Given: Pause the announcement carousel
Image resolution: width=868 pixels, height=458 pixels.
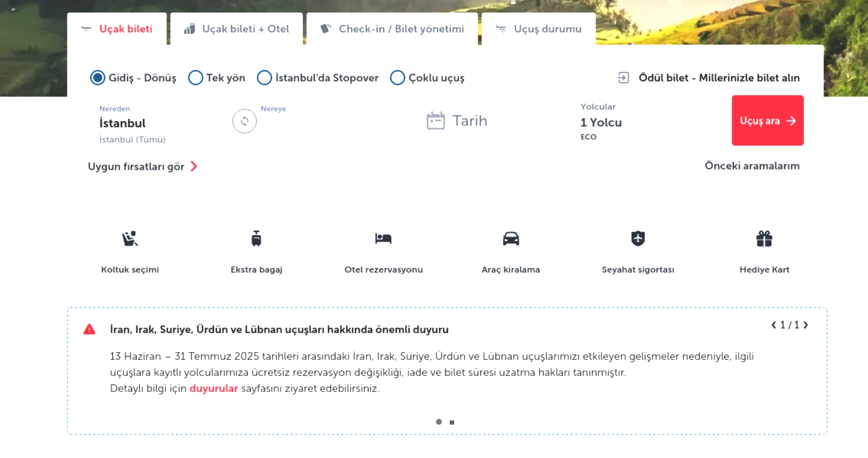Looking at the screenshot, I should 452,422.
